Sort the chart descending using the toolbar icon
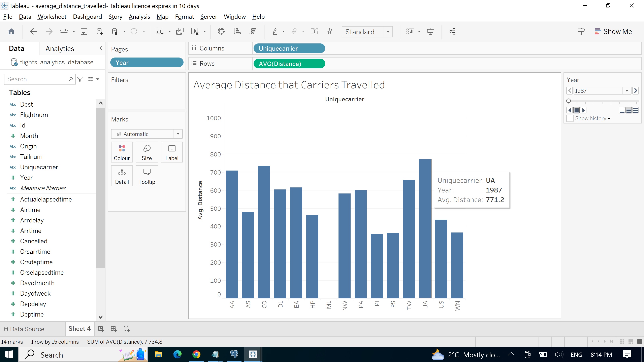 pyautogui.click(x=253, y=31)
